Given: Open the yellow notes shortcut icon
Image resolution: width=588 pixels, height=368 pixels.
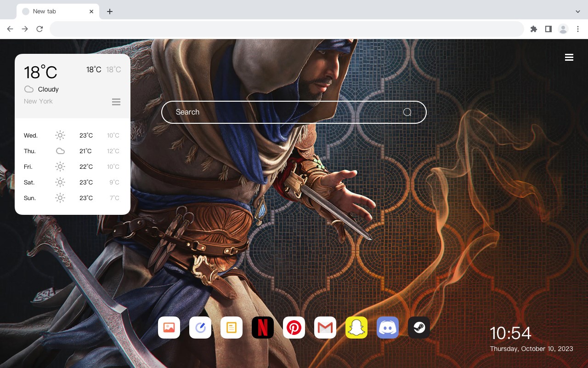Looking at the screenshot, I should (x=232, y=328).
